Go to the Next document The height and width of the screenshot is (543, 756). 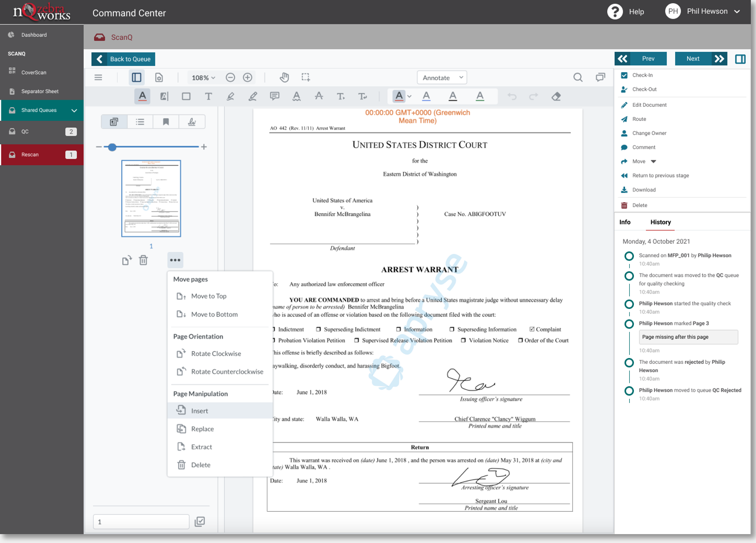point(693,59)
